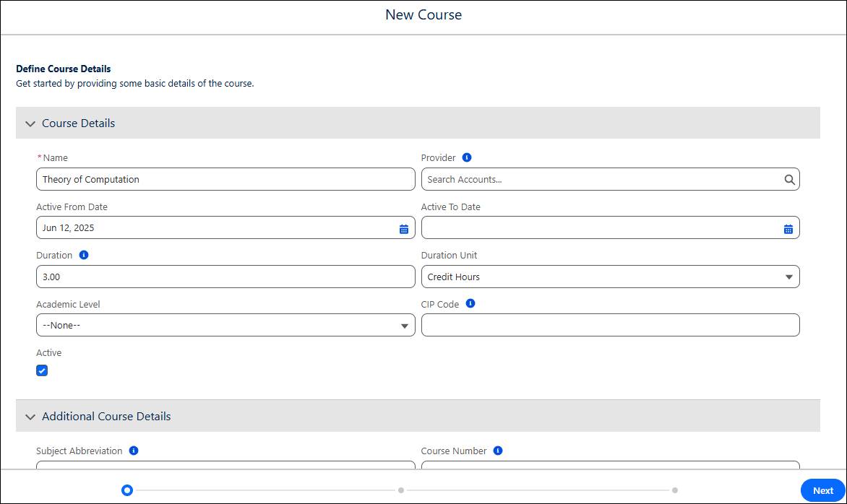Collapse the Course Details section
This screenshot has width=847, height=504.
tap(30, 123)
